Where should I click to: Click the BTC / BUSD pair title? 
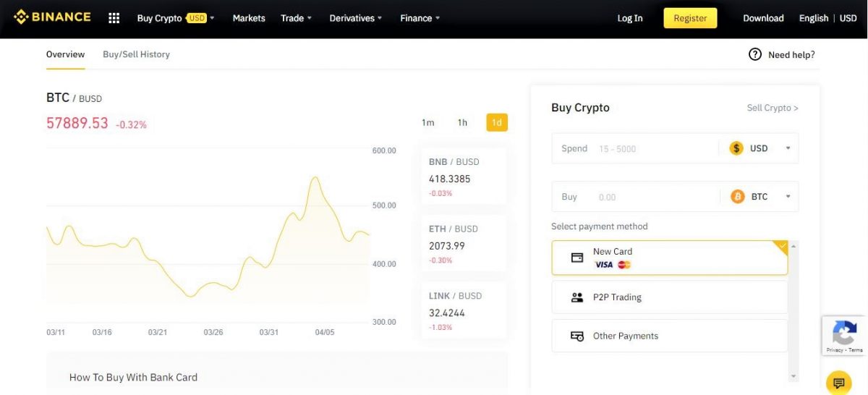[74, 98]
